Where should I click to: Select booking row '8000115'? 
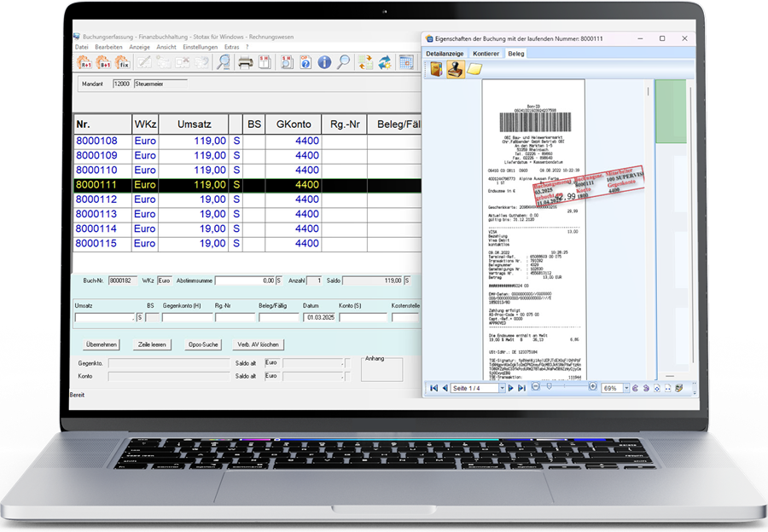tap(247, 244)
